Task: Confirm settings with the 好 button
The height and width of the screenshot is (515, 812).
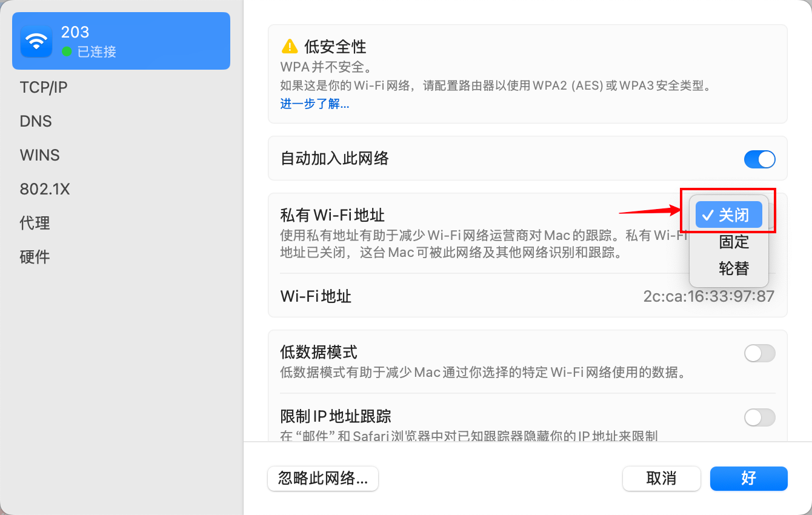Action: [x=748, y=479]
